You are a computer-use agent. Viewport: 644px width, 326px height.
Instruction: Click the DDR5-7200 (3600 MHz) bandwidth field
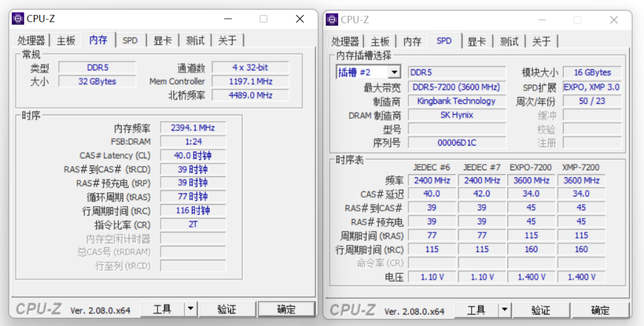tap(457, 87)
